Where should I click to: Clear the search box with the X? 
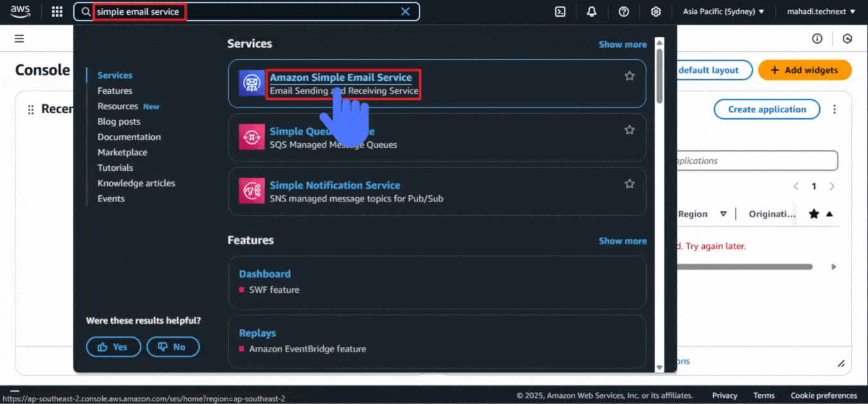pos(405,12)
